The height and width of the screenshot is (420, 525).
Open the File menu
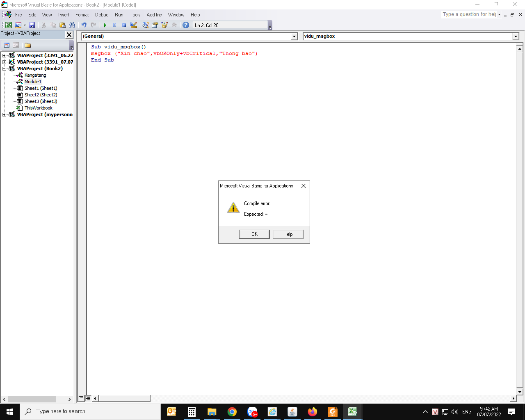18,15
